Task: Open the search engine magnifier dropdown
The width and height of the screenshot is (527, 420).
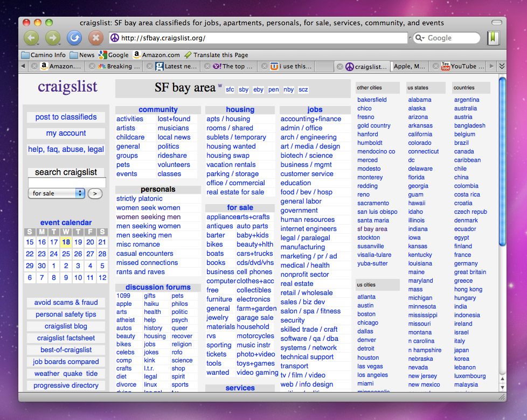Action: point(420,38)
